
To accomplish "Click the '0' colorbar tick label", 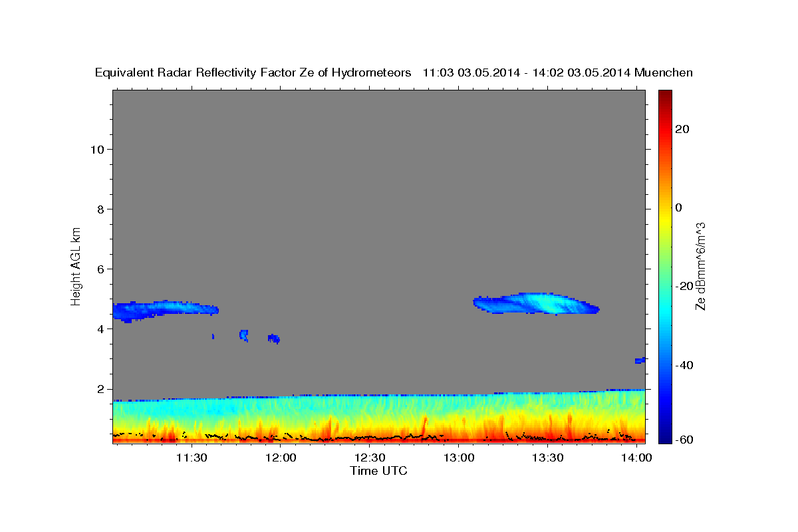I will click(679, 207).
